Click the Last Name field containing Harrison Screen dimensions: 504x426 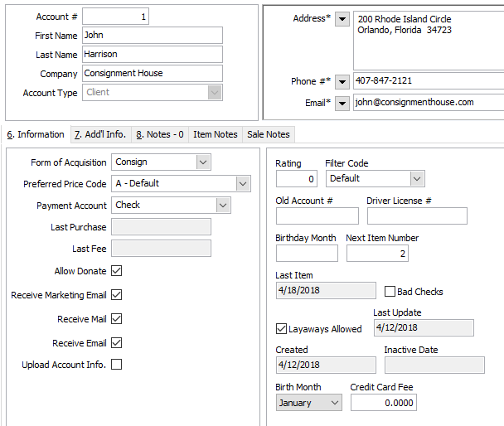pos(153,55)
